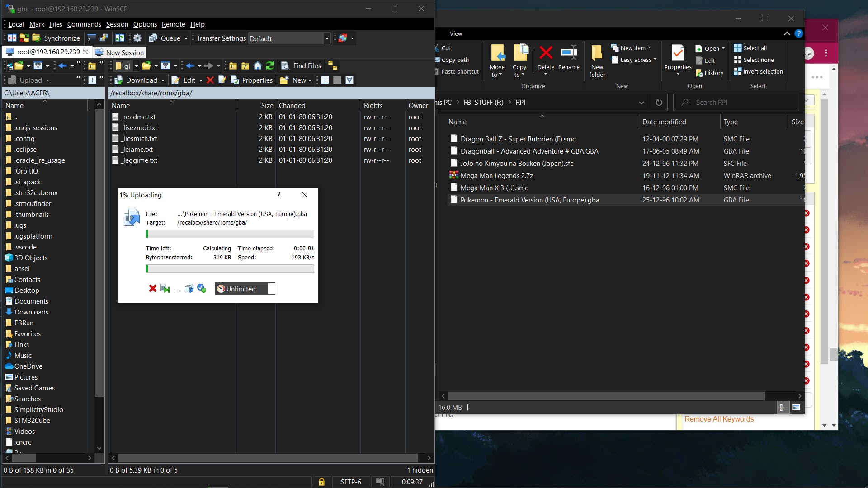
Task: Close the root@192.168.29.239 session tab
Action: pyautogui.click(x=85, y=52)
